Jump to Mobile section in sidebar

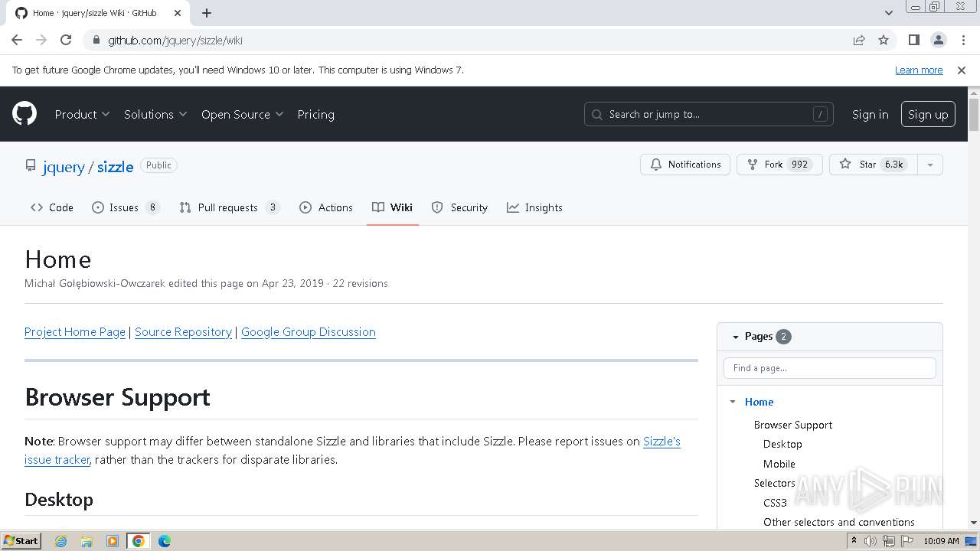click(779, 464)
